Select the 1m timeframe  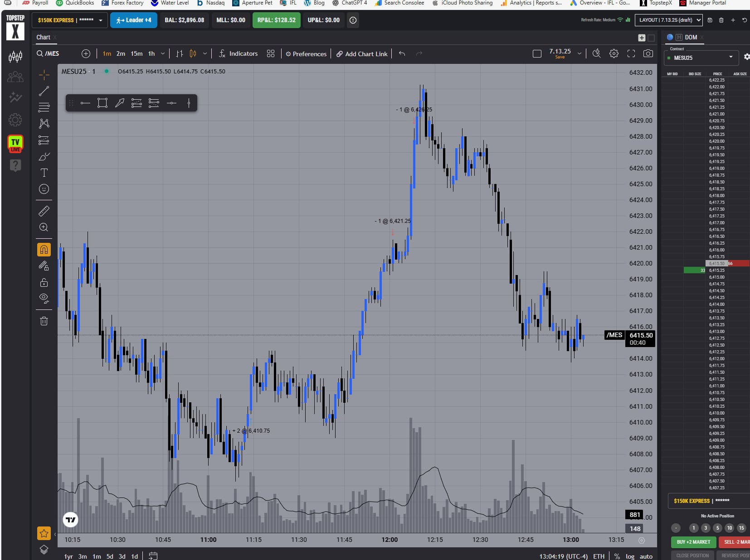click(x=107, y=53)
